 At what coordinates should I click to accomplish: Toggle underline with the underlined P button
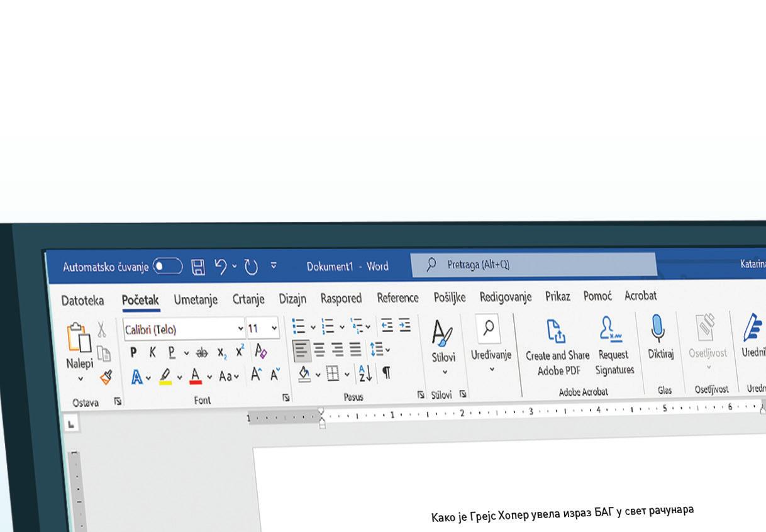pos(172,353)
